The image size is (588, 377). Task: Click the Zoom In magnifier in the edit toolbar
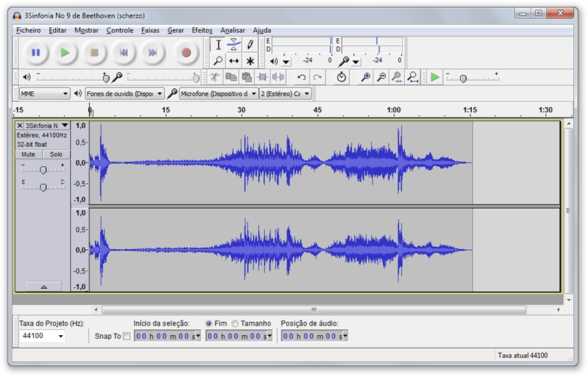pyautogui.click(x=365, y=77)
